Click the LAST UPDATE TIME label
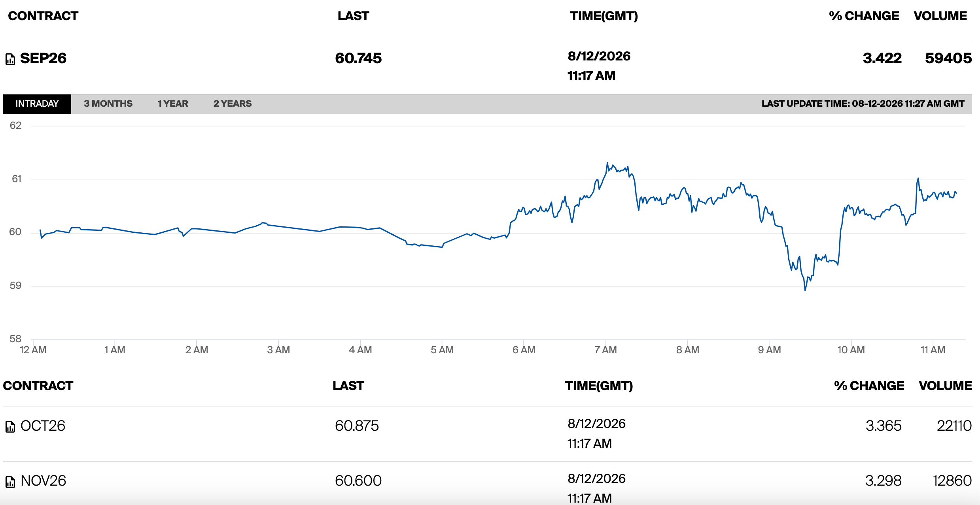The width and height of the screenshot is (980, 505). (x=863, y=104)
